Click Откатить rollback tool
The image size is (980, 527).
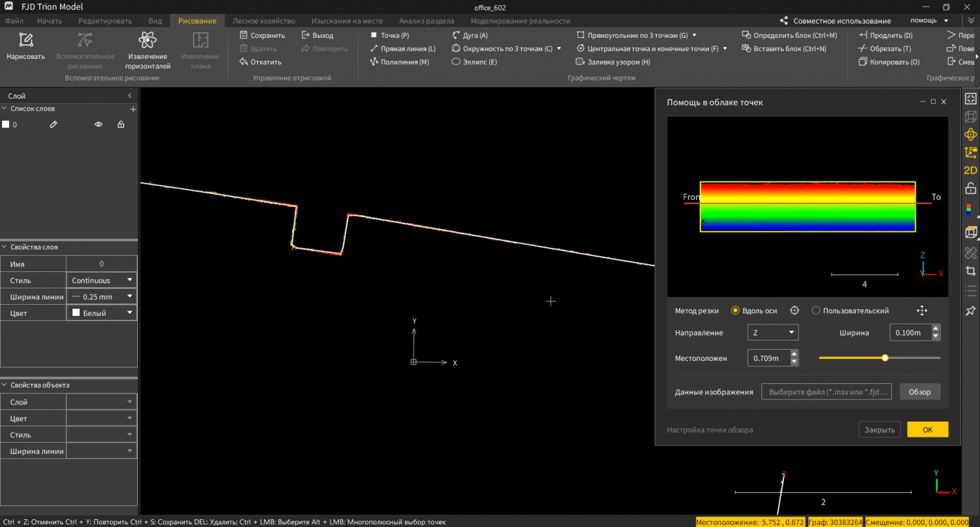(260, 62)
